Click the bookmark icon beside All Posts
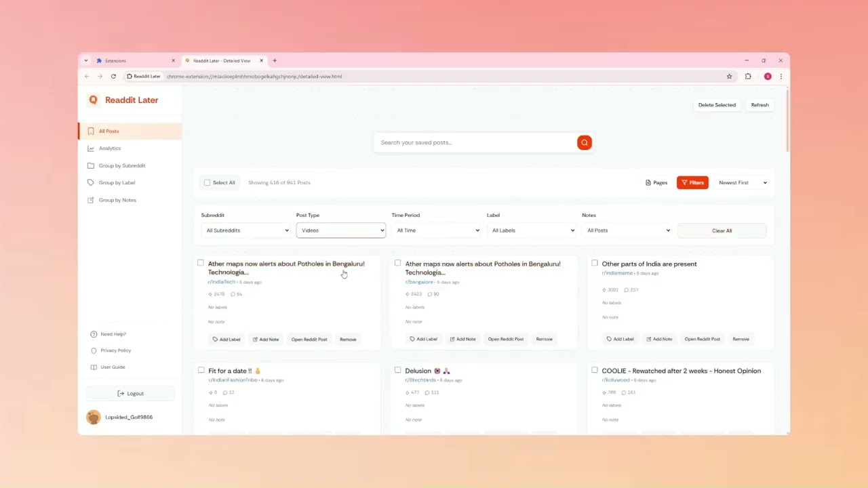This screenshot has height=488, width=868. [91, 131]
